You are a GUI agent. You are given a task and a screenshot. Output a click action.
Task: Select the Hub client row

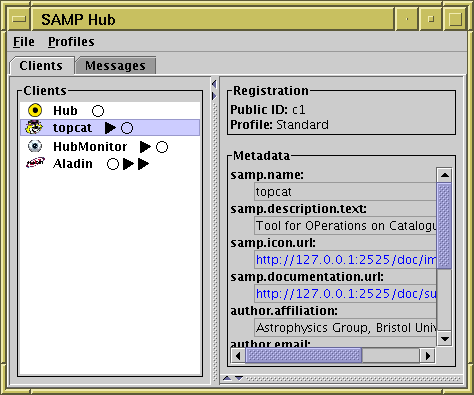110,111
